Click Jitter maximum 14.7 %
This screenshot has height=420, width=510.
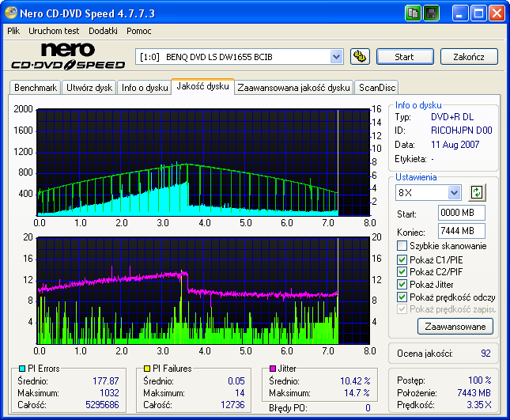[357, 393]
